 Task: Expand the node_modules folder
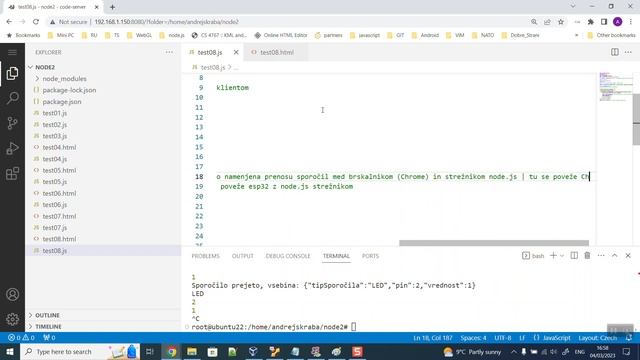pyautogui.click(x=103, y=78)
